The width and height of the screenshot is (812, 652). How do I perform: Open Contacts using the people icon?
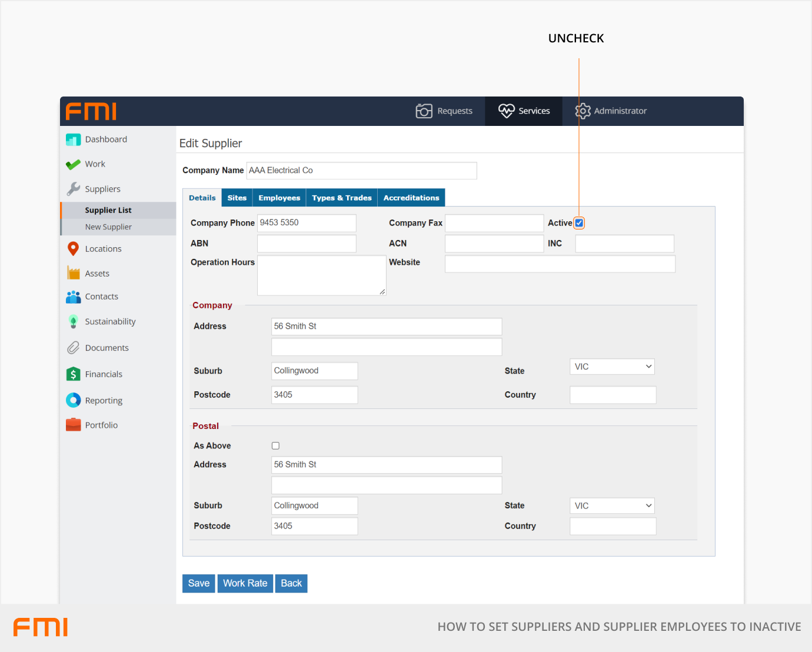coord(73,297)
